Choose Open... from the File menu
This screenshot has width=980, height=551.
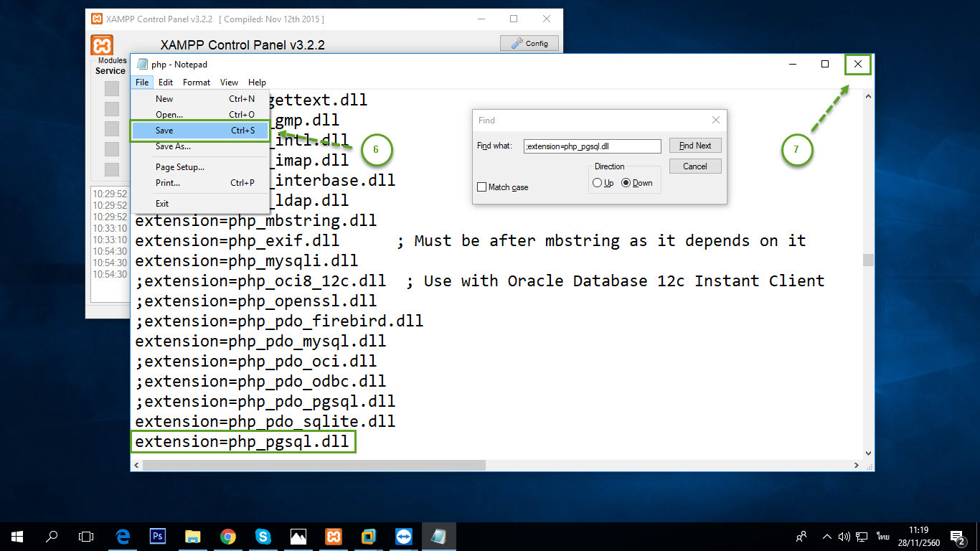pos(200,115)
